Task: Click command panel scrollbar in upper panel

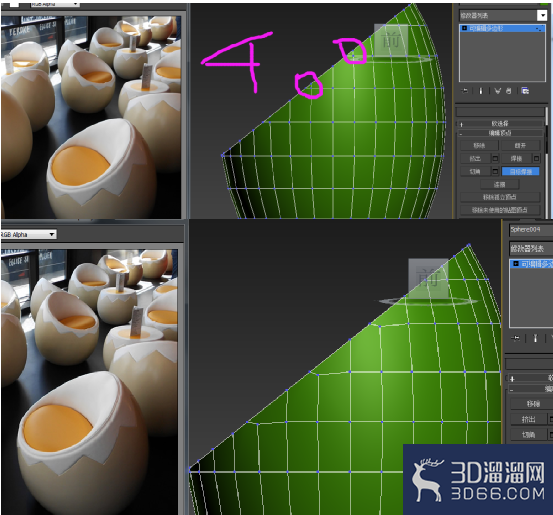Action: pos(546,131)
